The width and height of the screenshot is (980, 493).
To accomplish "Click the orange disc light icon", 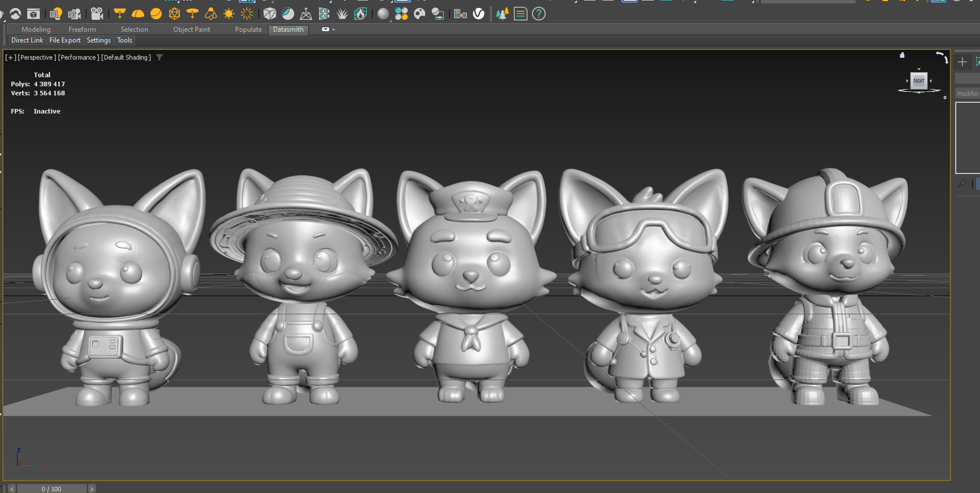I will [192, 13].
